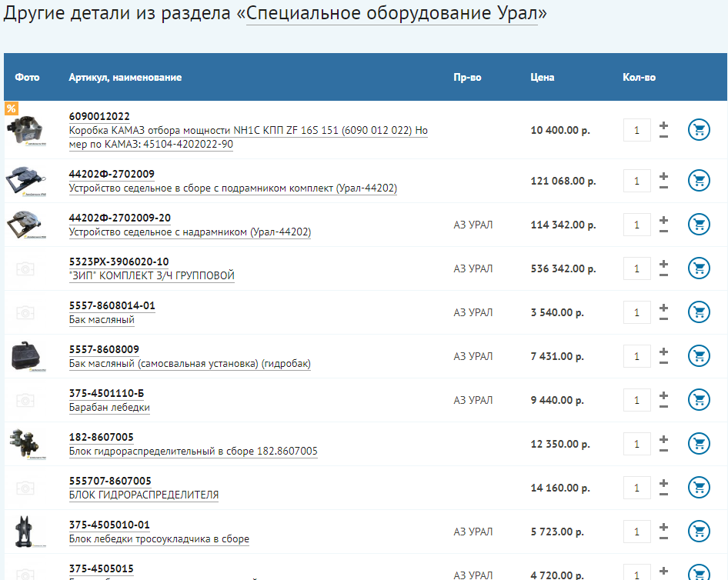Image resolution: width=728 pixels, height=580 pixels.
Task: Click quantity field for 5323РХ-3906020-10
Action: point(636,269)
